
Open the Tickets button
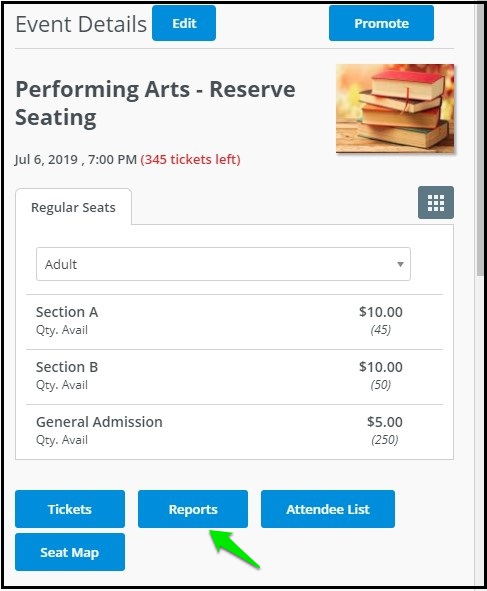pyautogui.click(x=70, y=509)
